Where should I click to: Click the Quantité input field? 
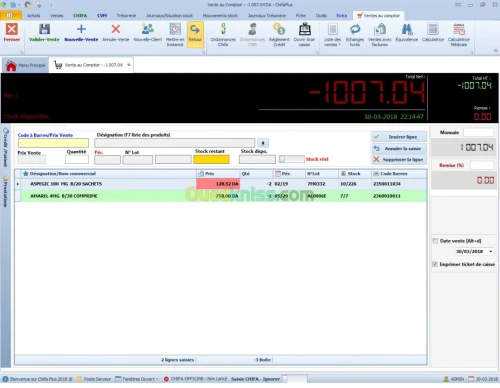[77, 159]
